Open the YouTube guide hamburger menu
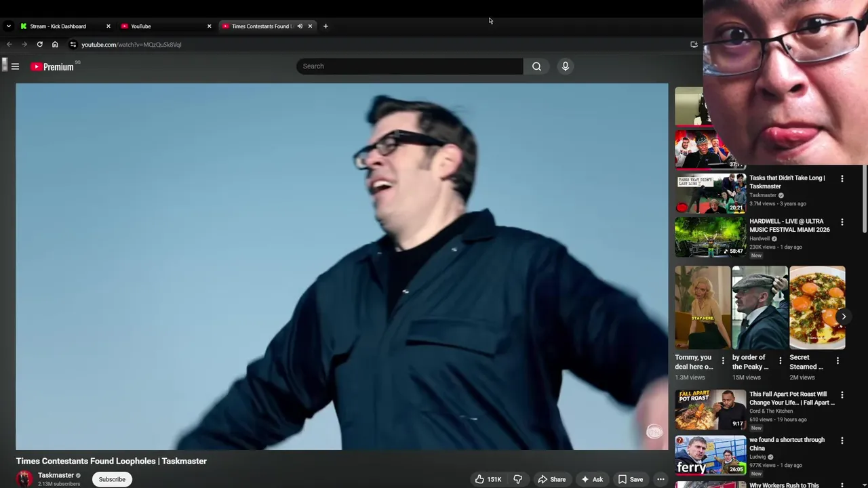The height and width of the screenshot is (488, 868). click(15, 66)
